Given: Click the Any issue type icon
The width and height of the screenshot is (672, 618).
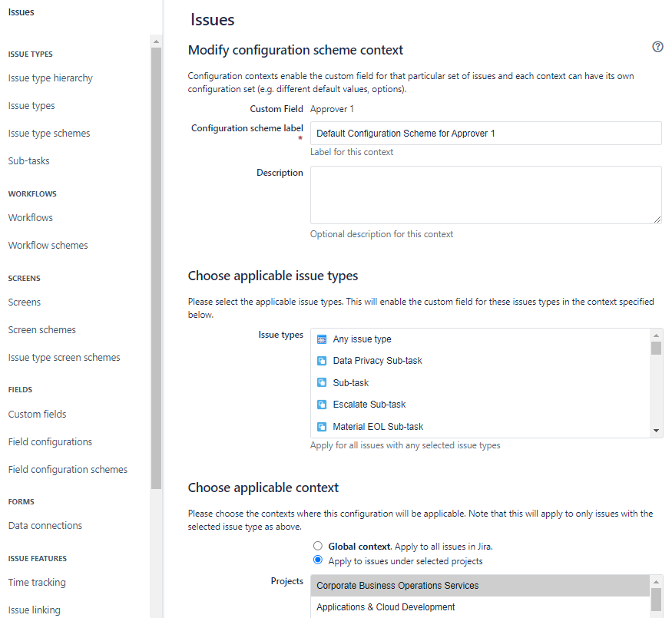Looking at the screenshot, I should (x=320, y=339).
